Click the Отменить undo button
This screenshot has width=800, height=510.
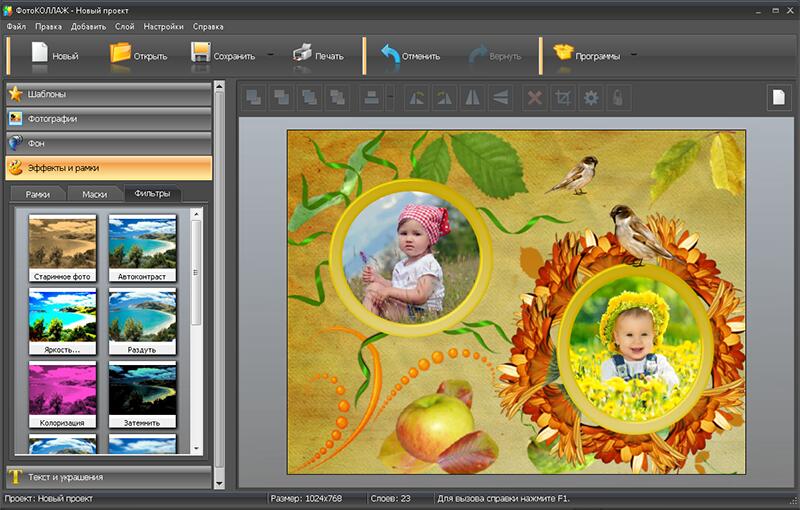pos(410,55)
